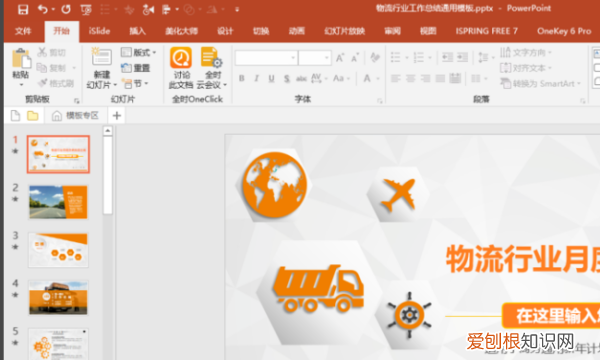Image resolution: width=600 pixels, height=360 pixels.
Task: Switch to OneKey 6 Pro tab
Action: [564, 31]
